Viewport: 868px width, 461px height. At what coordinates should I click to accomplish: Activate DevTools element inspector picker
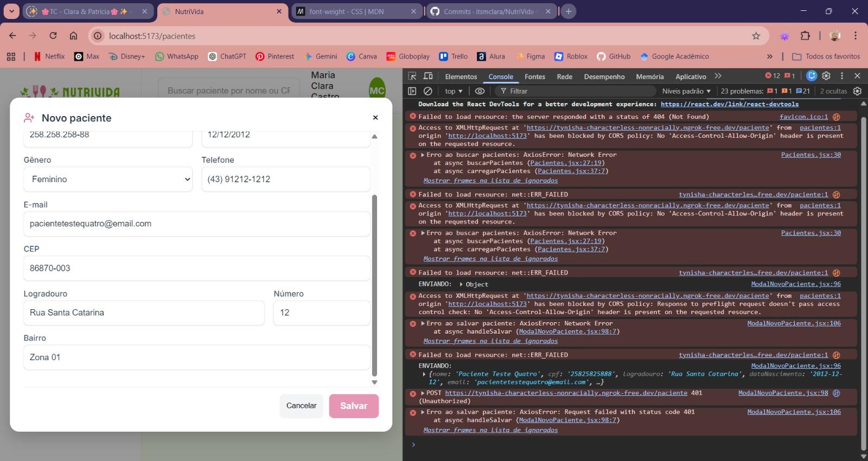coord(412,76)
